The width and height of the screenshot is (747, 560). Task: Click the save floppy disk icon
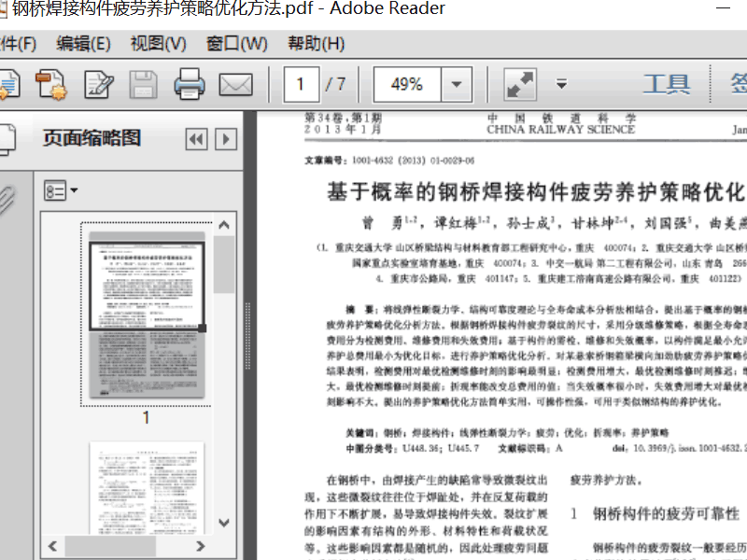pyautogui.click(x=144, y=84)
